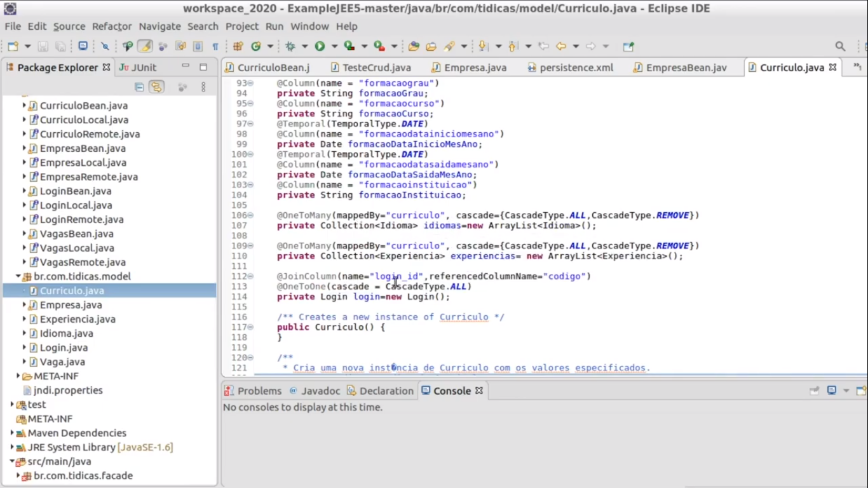Toggle Show Whitespace Characters pilcrow icon

[215, 46]
